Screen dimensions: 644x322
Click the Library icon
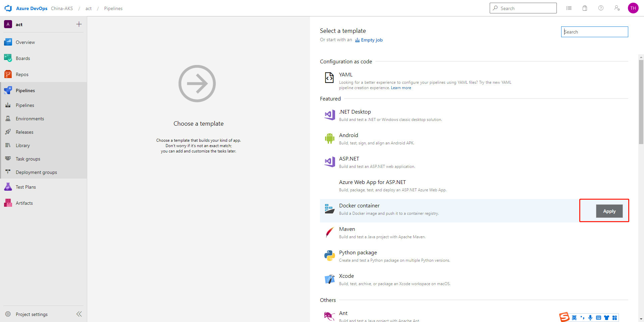pyautogui.click(x=8, y=145)
